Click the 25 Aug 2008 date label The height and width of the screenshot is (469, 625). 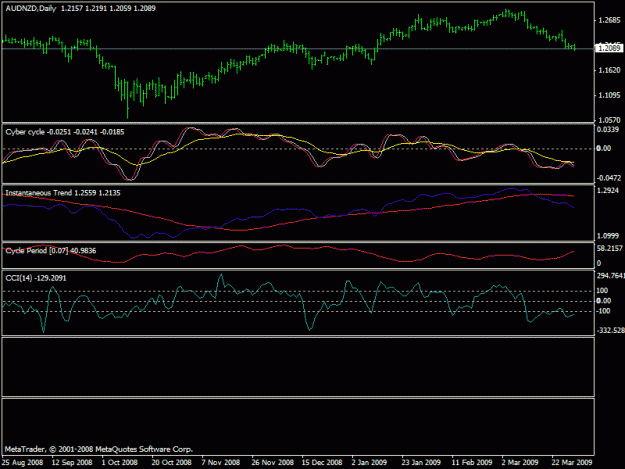[22, 462]
